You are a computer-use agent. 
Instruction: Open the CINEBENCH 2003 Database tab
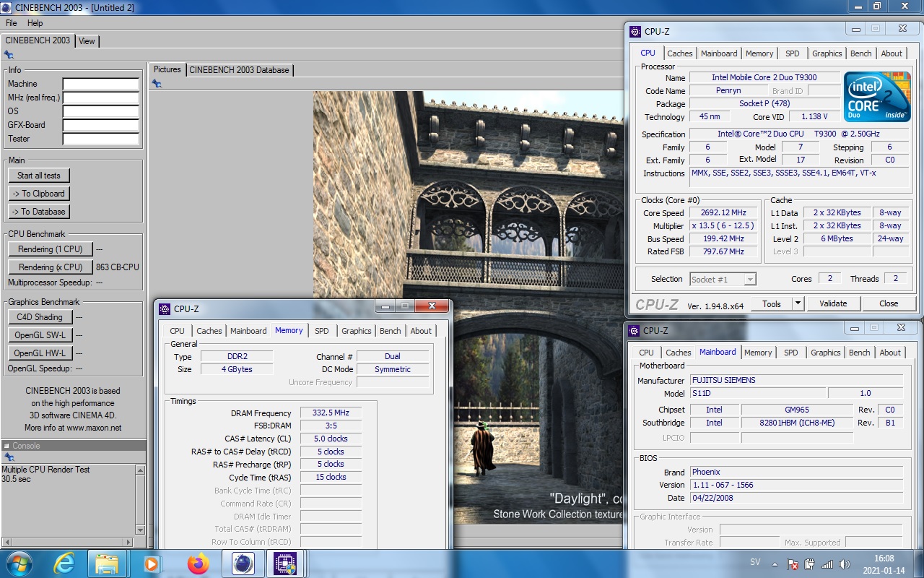click(240, 70)
